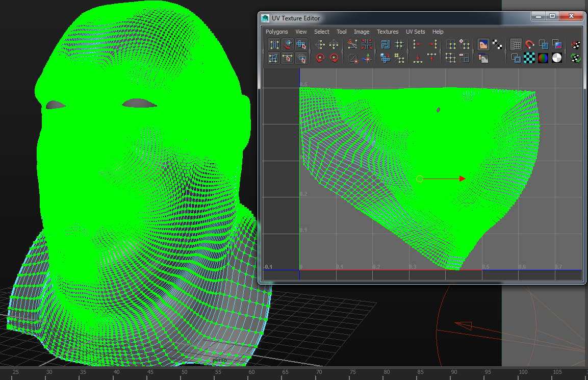Click frame 100 on the time slider
This screenshot has width=588, height=380.
click(523, 372)
